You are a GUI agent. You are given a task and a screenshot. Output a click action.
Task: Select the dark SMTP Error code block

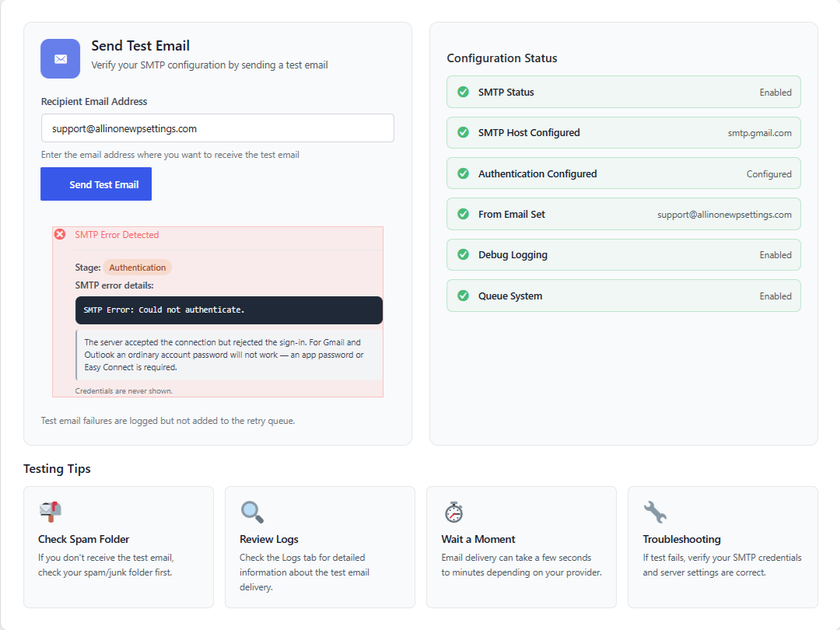229,310
